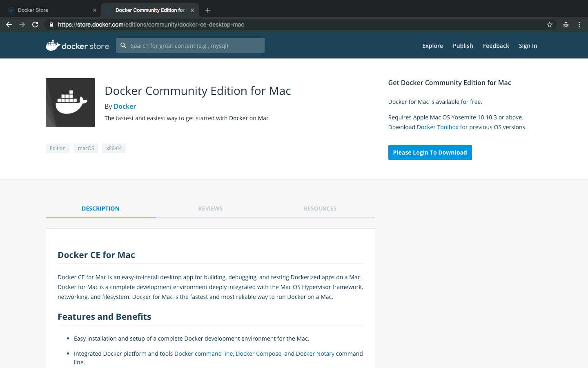Close the Docker Store tab
Screen dimensions: 588x368
click(95, 10)
